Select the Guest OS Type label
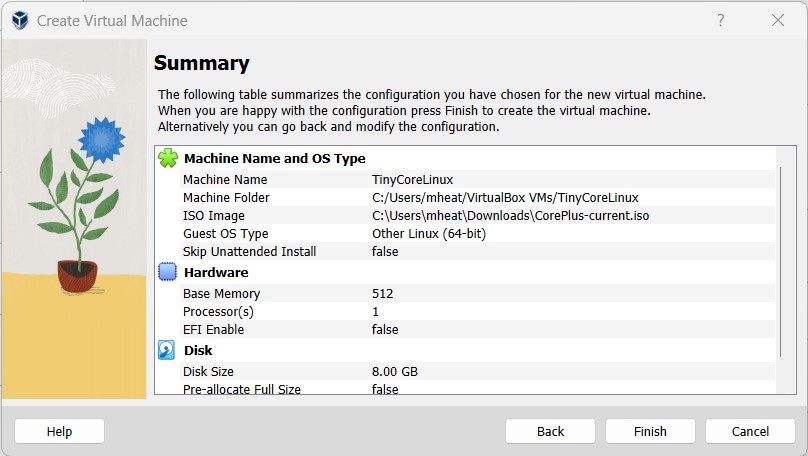 226,234
